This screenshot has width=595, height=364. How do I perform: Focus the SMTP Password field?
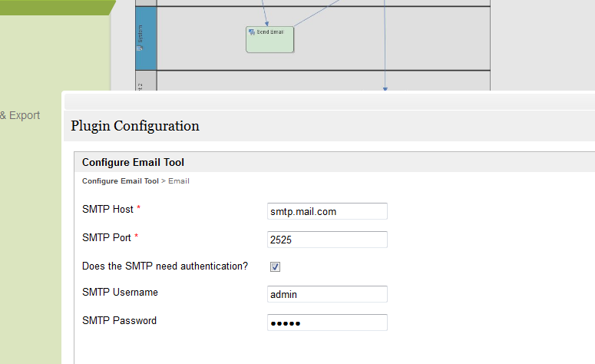326,323
